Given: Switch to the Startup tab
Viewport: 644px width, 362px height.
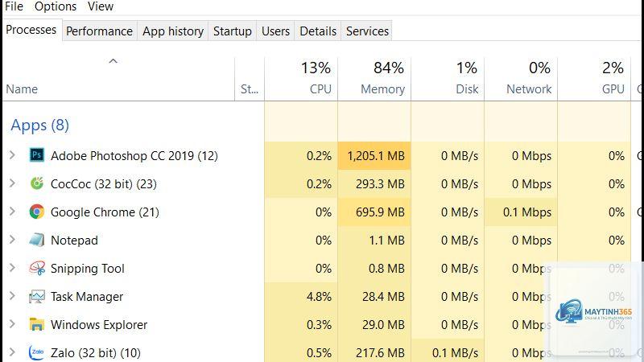Looking at the screenshot, I should pos(233,31).
